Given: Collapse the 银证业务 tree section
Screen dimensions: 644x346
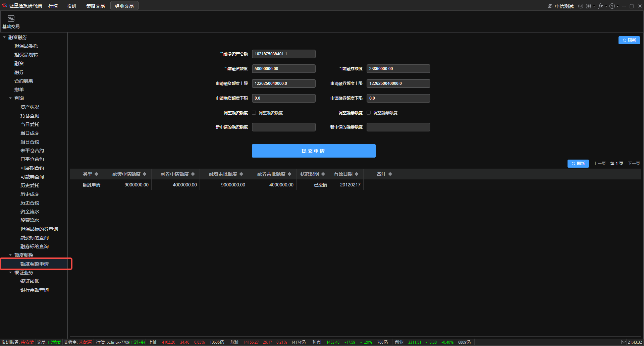Looking at the screenshot, I should (10, 273).
